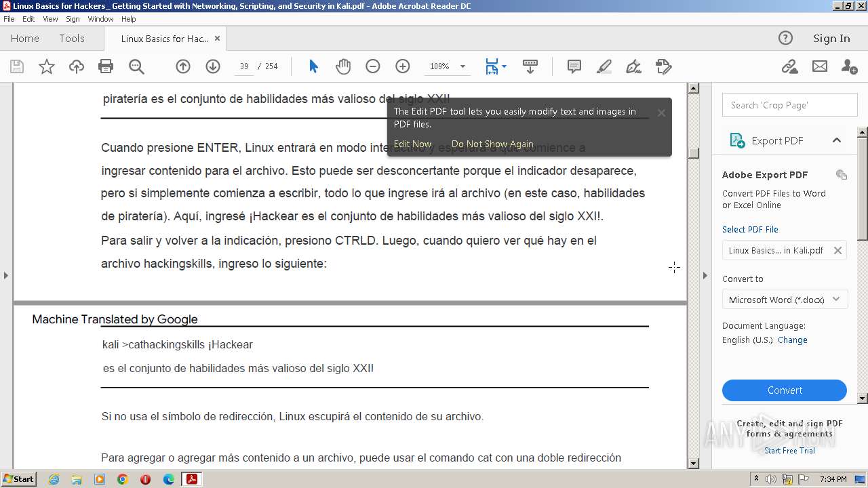The image size is (868, 488).
Task: Focus the Search 'Crop Page' box
Action: pyautogui.click(x=790, y=105)
